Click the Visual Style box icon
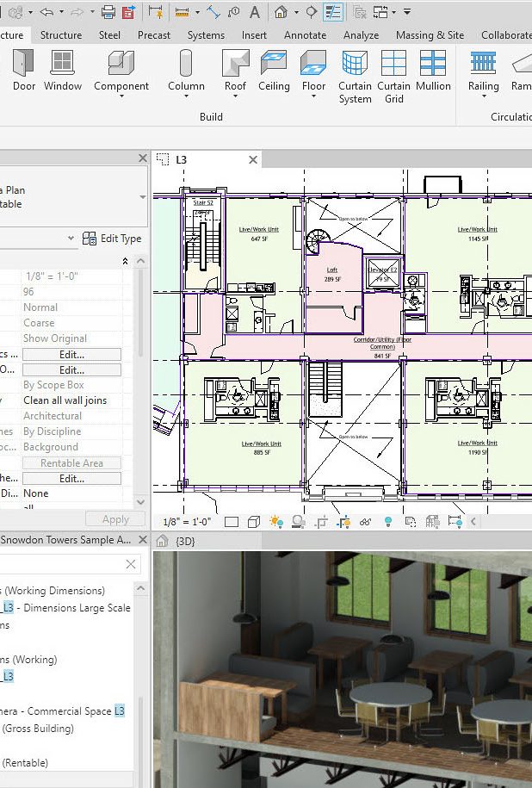The width and height of the screenshot is (532, 788). pos(254,521)
